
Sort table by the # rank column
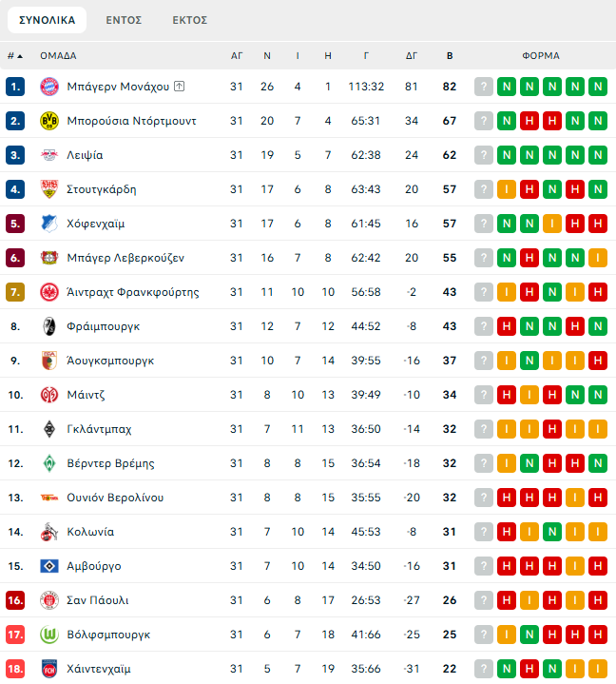click(15, 55)
